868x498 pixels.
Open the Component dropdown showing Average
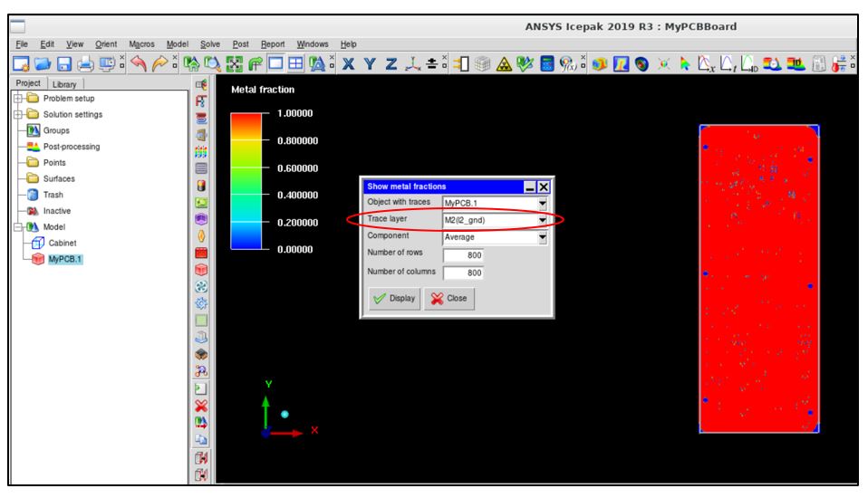click(x=543, y=237)
